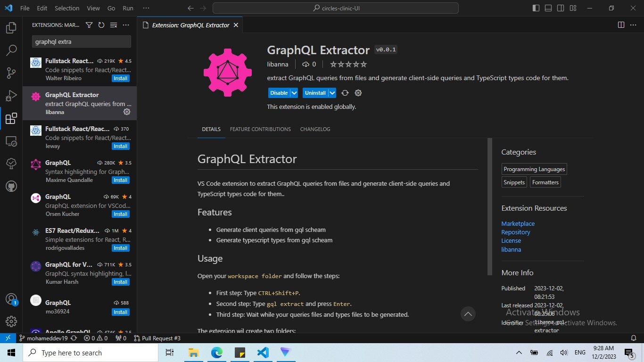Screen dimensions: 644x362
Task: Open extensions views and more actions
Action: pos(126,25)
